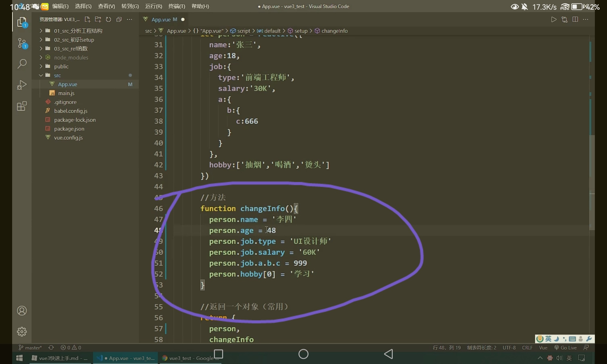Open the Manage gear icon

click(x=22, y=332)
